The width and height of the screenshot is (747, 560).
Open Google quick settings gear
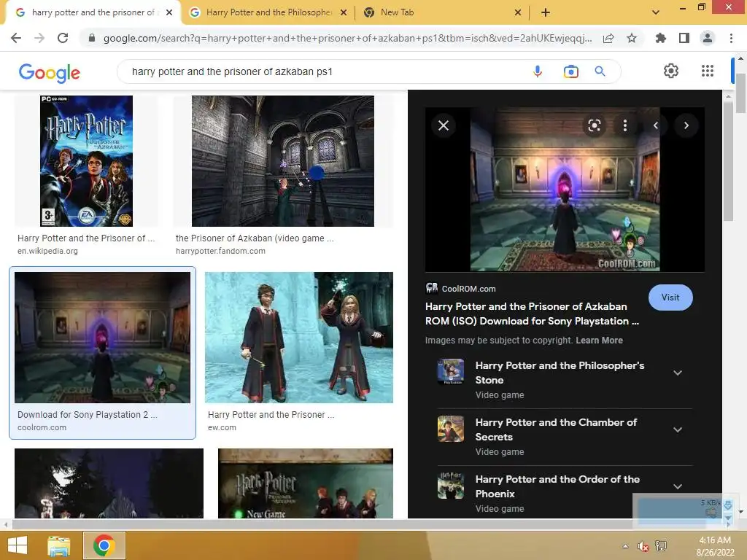pyautogui.click(x=671, y=71)
